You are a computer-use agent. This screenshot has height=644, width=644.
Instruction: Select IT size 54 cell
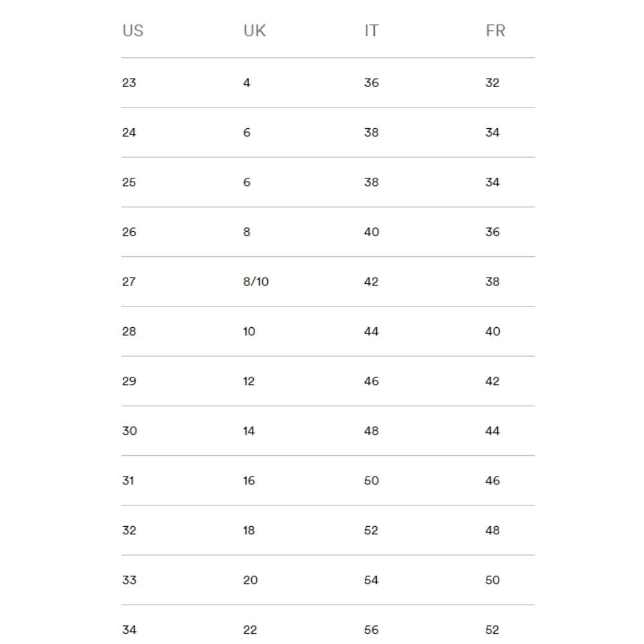click(372, 580)
